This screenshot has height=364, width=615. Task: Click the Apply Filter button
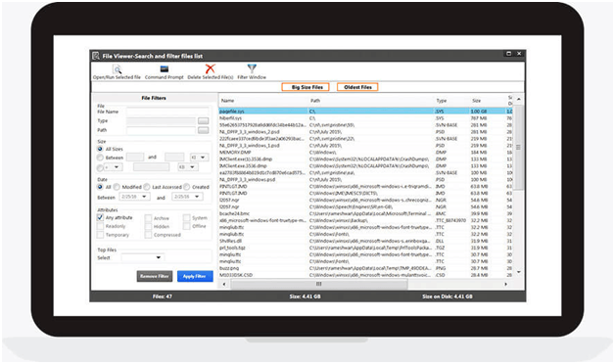pos(195,276)
